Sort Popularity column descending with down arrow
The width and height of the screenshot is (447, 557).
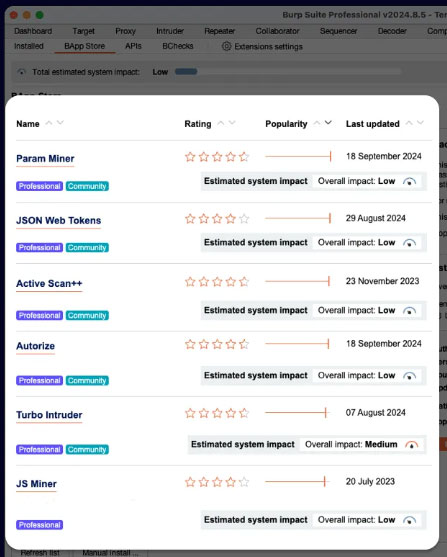tap(328, 123)
